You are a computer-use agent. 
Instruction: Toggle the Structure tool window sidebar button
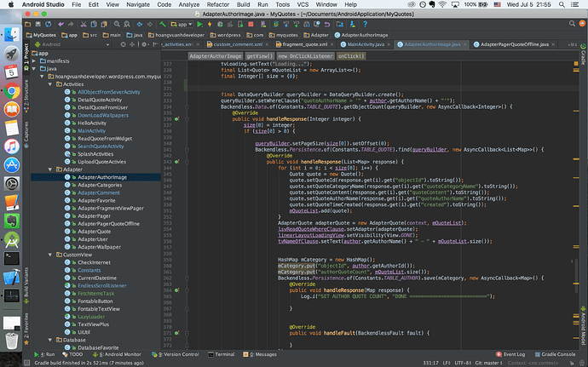pos(26,95)
